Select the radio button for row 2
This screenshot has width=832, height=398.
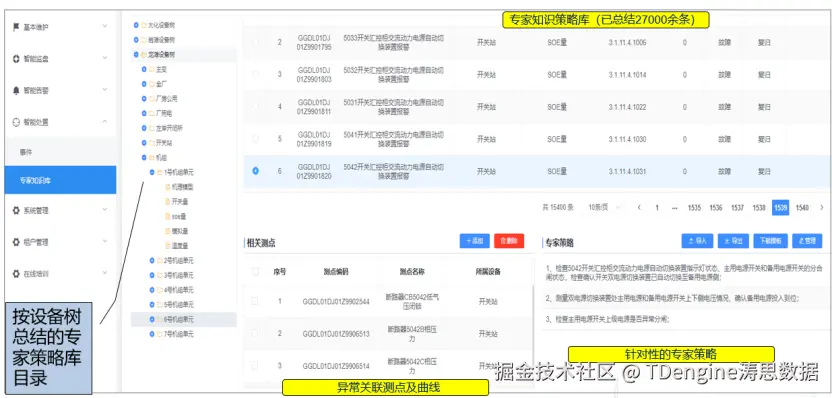256,42
